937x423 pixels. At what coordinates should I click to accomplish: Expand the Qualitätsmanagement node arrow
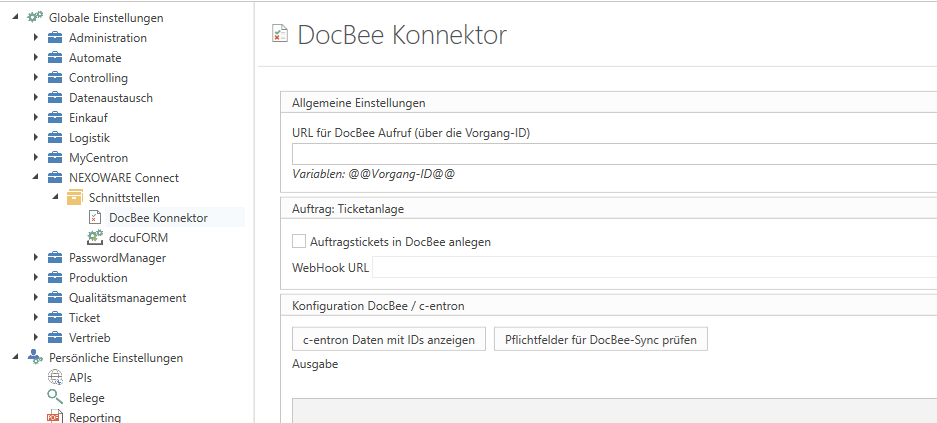point(36,298)
